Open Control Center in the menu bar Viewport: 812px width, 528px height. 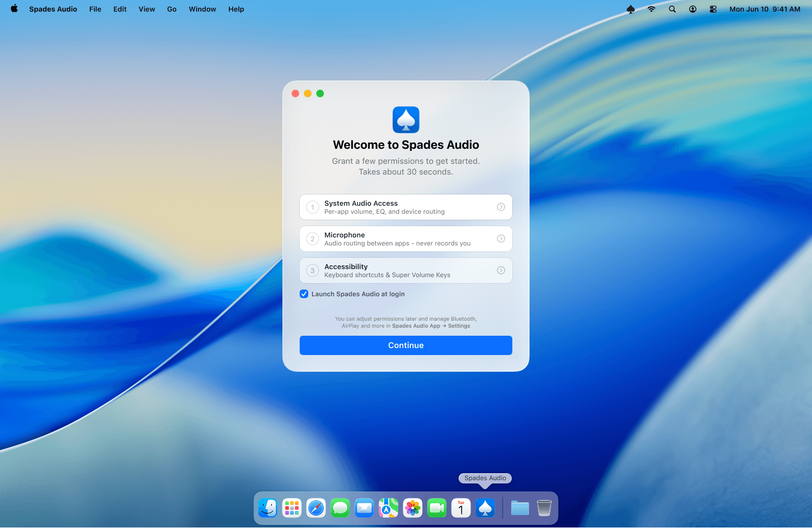click(713, 9)
